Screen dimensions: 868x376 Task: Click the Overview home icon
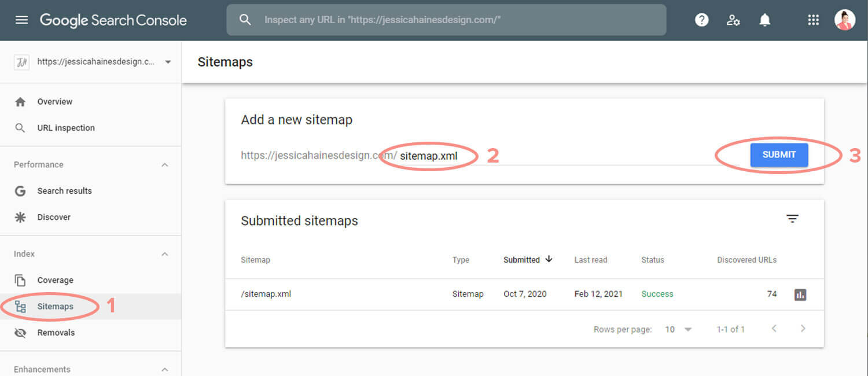click(x=20, y=102)
